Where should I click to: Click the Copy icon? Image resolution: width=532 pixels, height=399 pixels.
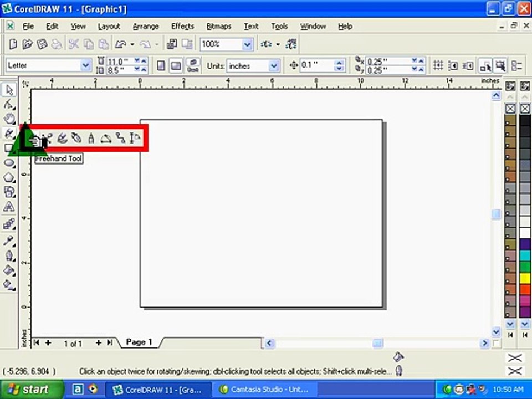(x=89, y=44)
